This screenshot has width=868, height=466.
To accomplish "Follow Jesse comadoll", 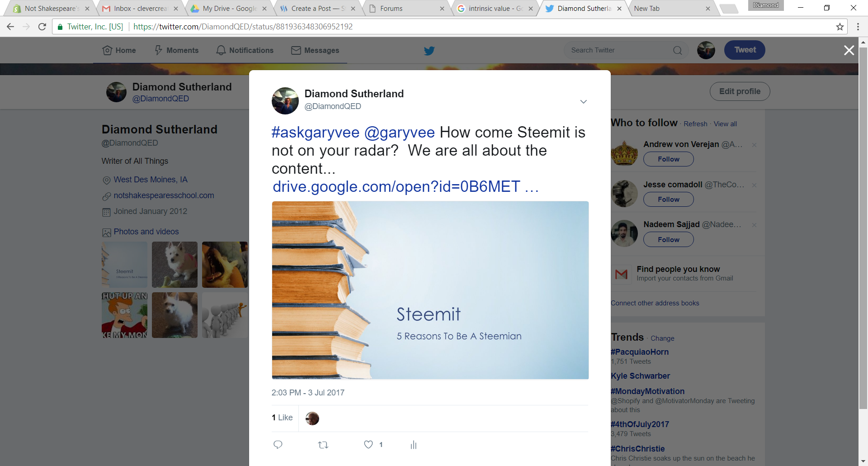I will [668, 200].
